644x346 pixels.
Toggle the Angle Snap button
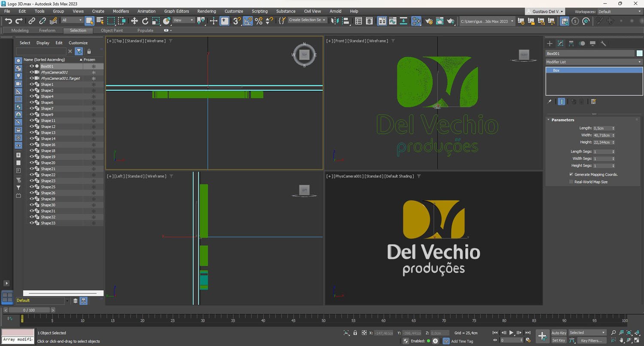[x=248, y=21]
